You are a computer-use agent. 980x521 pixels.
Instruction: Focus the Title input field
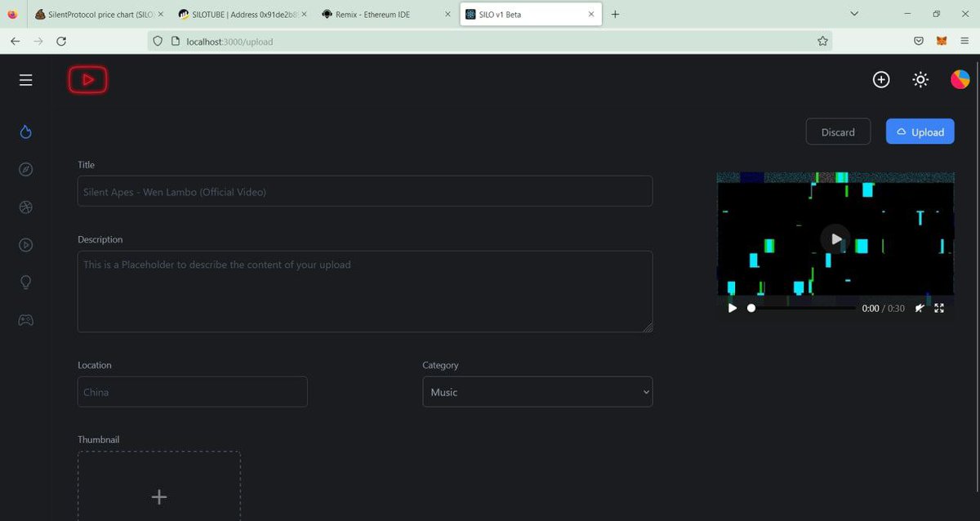tap(365, 191)
